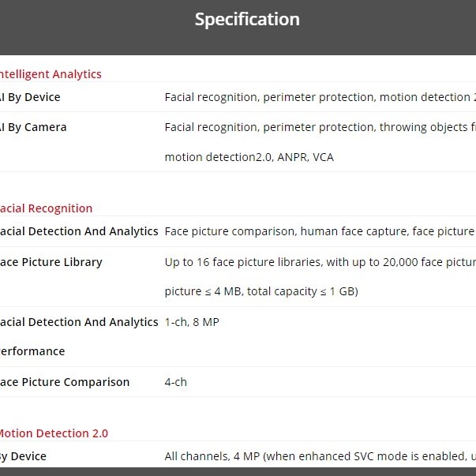Screen dimensions: 476x476
Task: Click the 'motion detection2.0, ANPR, VCA' line
Action: (x=249, y=157)
